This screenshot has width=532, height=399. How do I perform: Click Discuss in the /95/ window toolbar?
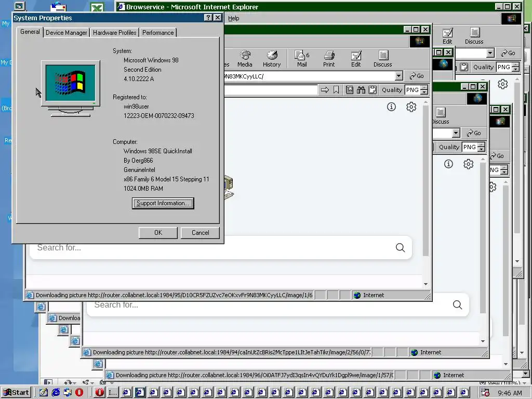coord(383,59)
